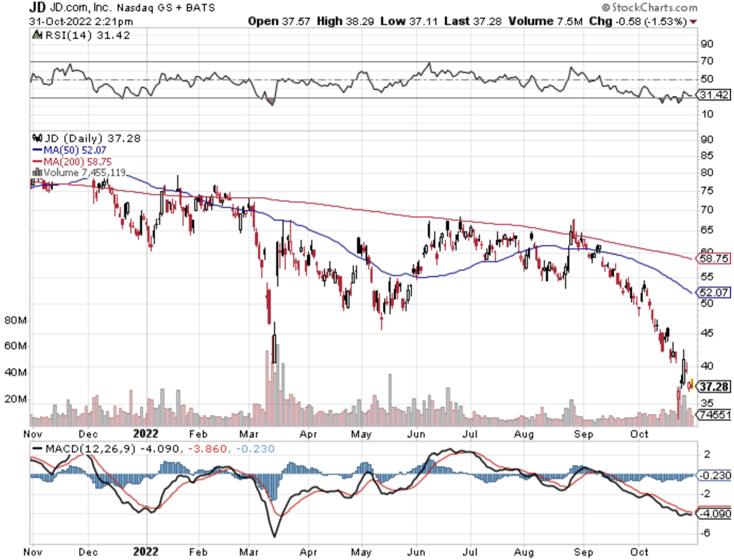Screen dimensions: 734x560
Task: Click the Sep label below price chart
Action: (583, 434)
